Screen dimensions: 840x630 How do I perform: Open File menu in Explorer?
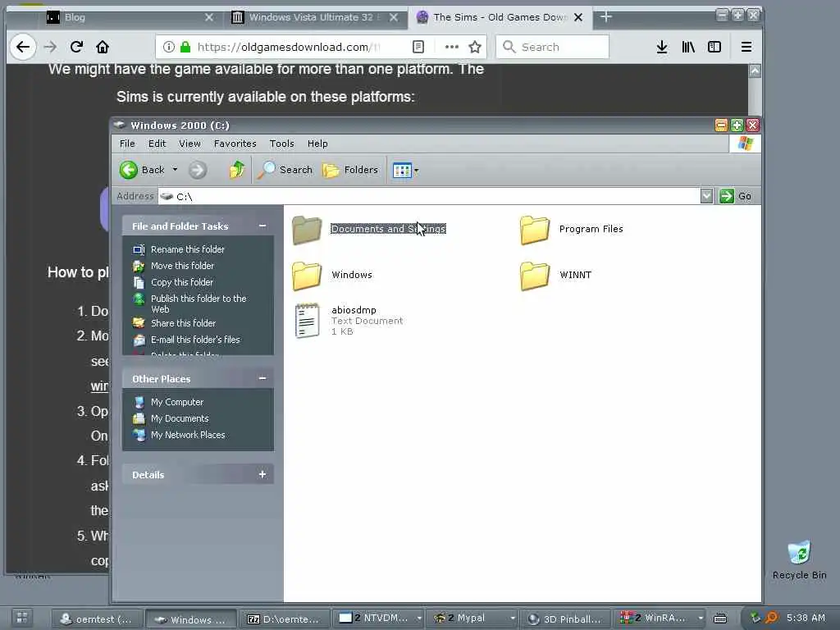pyautogui.click(x=127, y=144)
